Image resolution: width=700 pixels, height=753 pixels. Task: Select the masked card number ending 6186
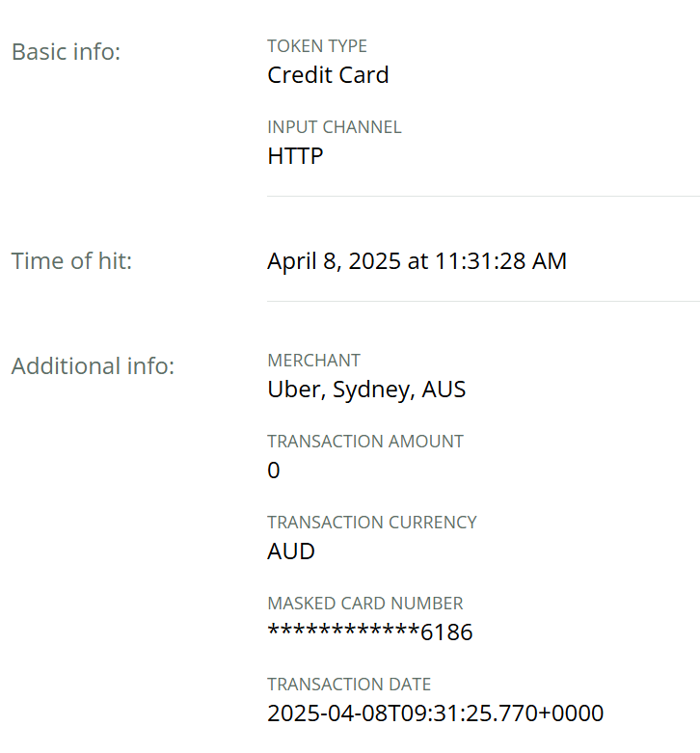click(370, 632)
